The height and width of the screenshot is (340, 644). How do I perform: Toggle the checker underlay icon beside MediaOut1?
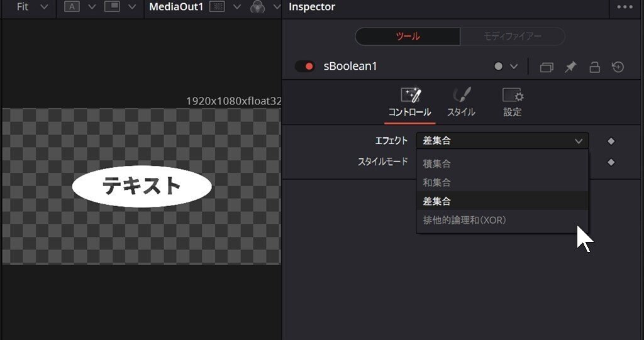point(217,7)
